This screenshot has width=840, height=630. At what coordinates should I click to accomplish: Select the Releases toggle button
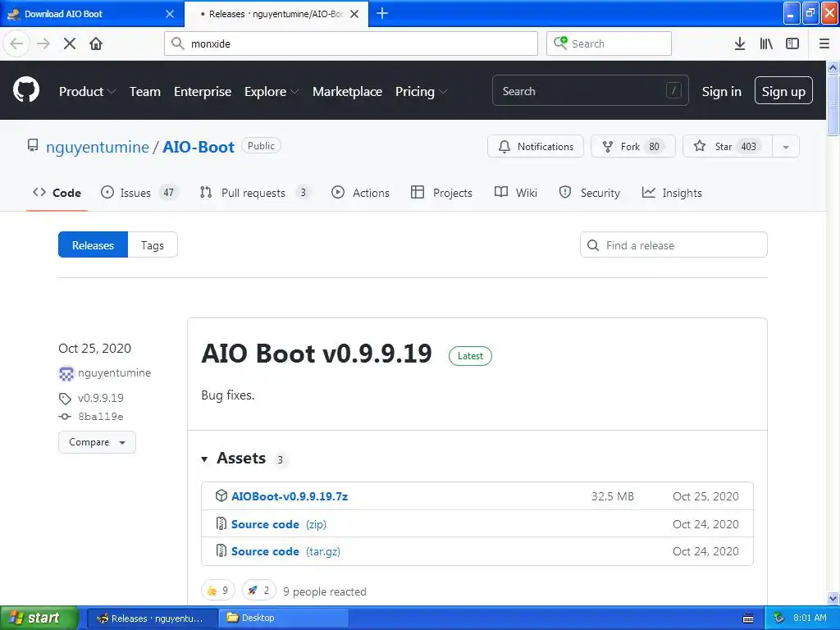[x=94, y=244]
